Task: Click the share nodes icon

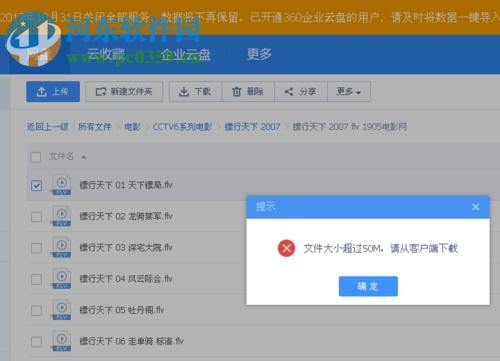Action: coord(289,92)
